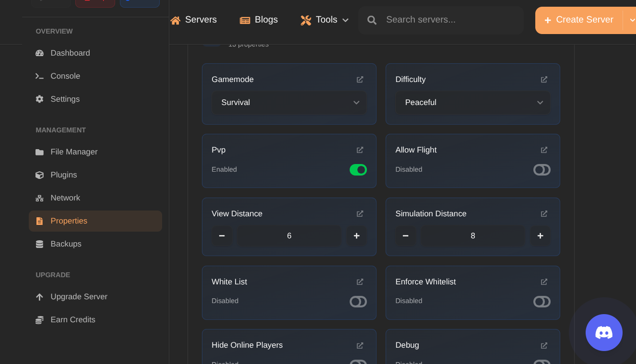Disable the Pvp toggle
This screenshot has width=636, height=364.
358,170
